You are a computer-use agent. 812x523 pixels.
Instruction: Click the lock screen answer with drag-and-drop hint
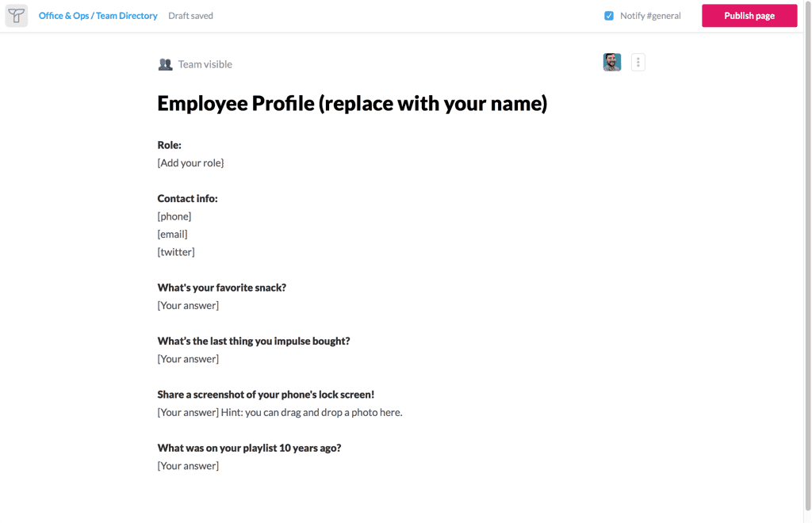(279, 412)
